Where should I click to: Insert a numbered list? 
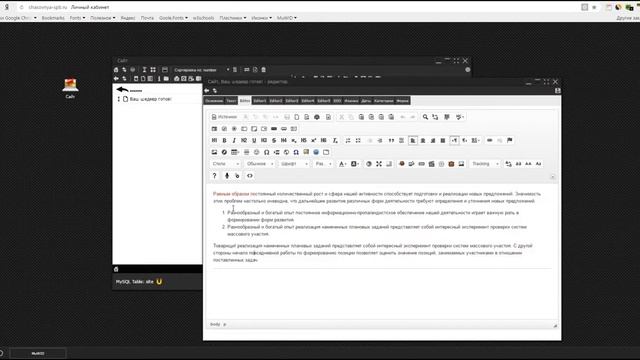coord(348,140)
